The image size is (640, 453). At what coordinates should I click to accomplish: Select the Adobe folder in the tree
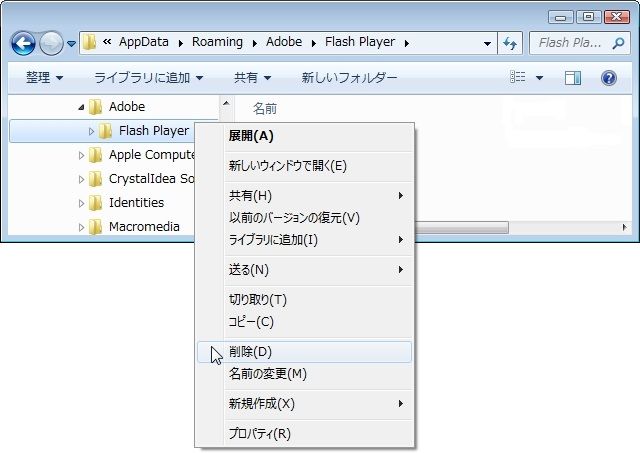(x=127, y=107)
